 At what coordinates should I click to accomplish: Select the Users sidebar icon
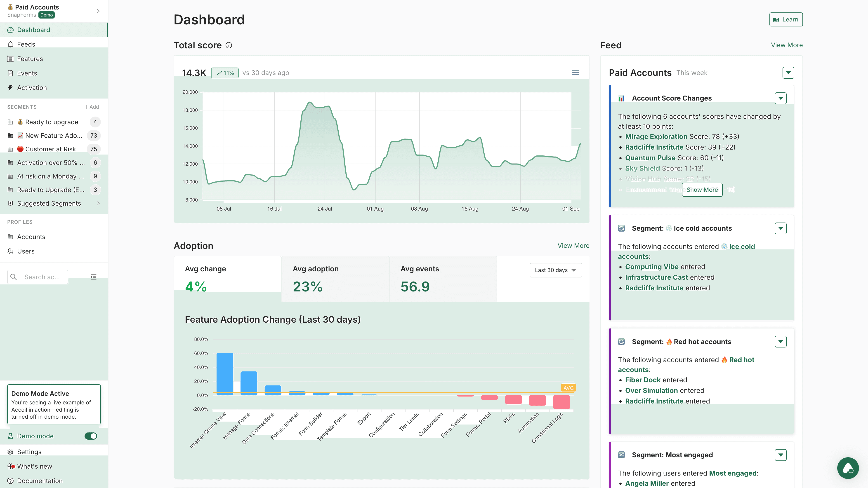(x=10, y=251)
